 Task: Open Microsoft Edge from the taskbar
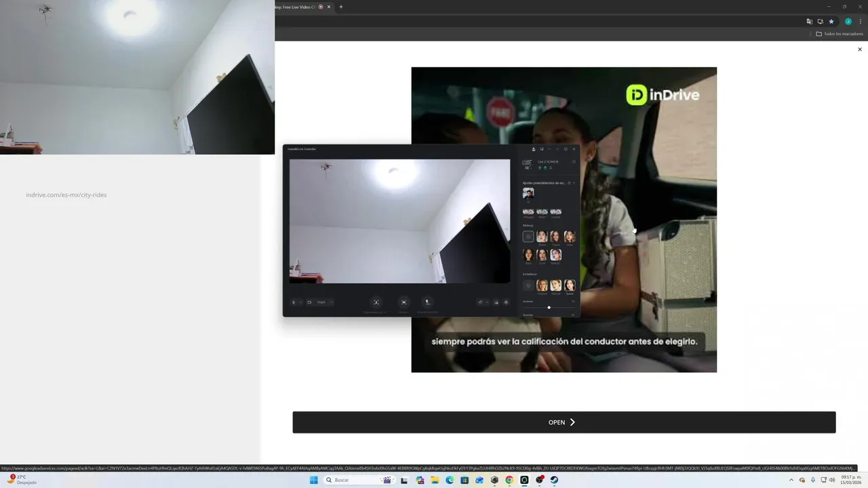450,480
